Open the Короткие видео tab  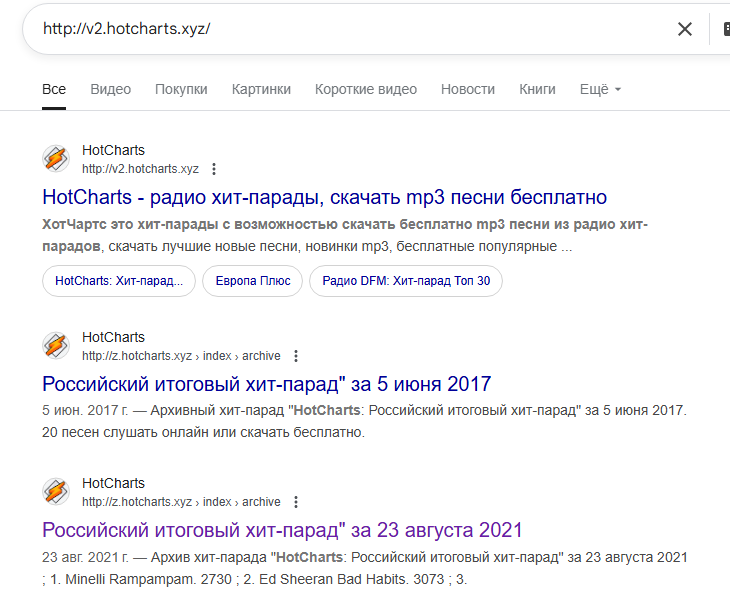365,89
